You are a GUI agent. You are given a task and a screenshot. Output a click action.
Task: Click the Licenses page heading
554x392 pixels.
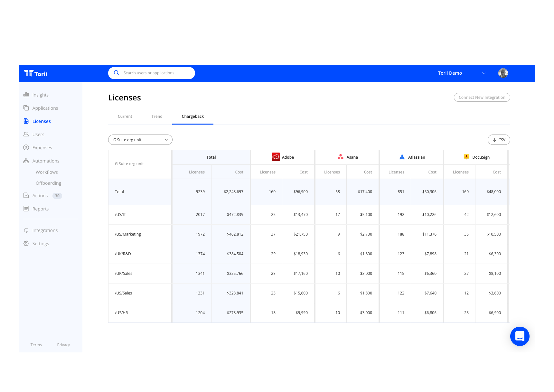(125, 98)
